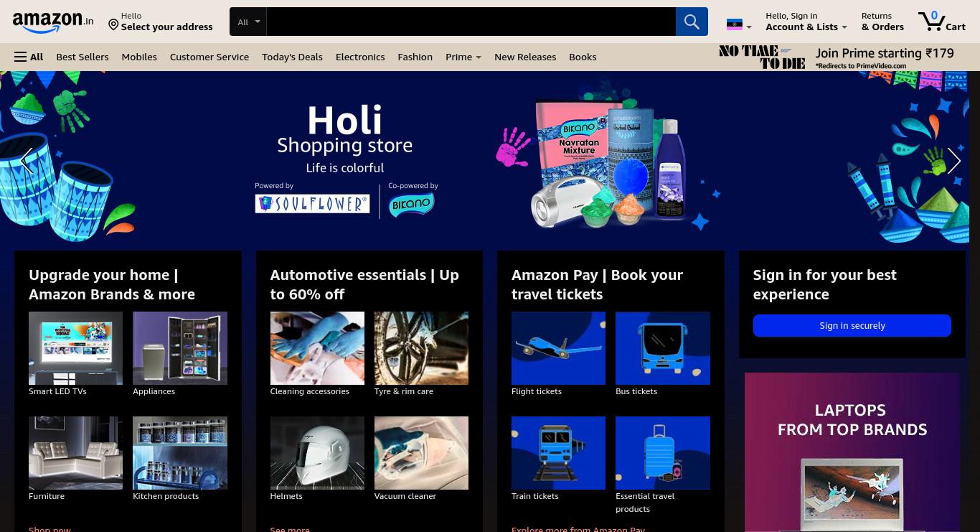Click inside the search text field
Image resolution: width=980 pixels, height=532 pixels.
471,22
